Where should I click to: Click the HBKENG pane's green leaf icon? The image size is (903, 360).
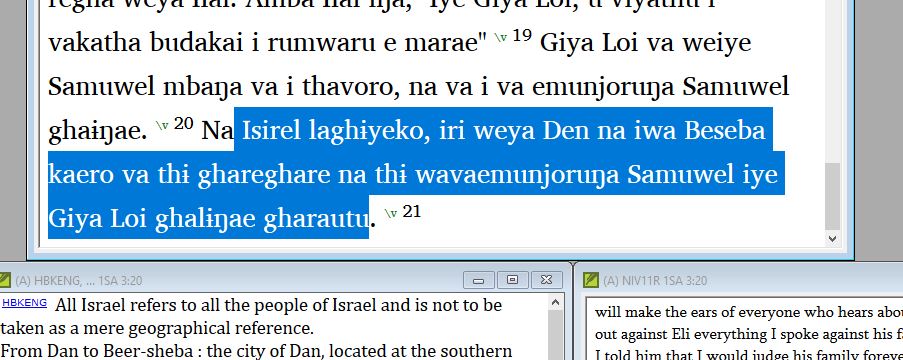click(5, 281)
